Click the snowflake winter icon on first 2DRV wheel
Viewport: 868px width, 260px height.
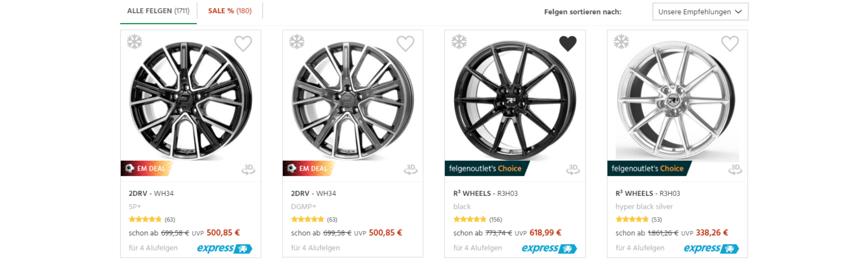pyautogui.click(x=135, y=42)
